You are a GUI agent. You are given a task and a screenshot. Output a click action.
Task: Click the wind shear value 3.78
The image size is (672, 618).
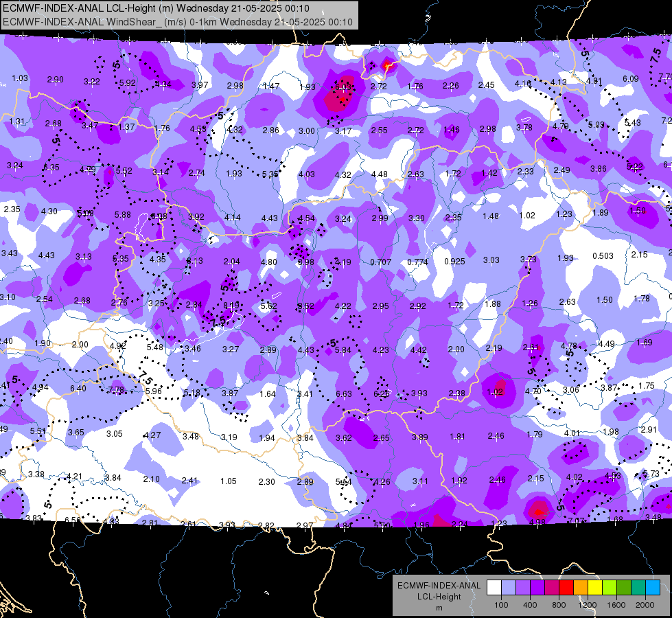(524, 127)
